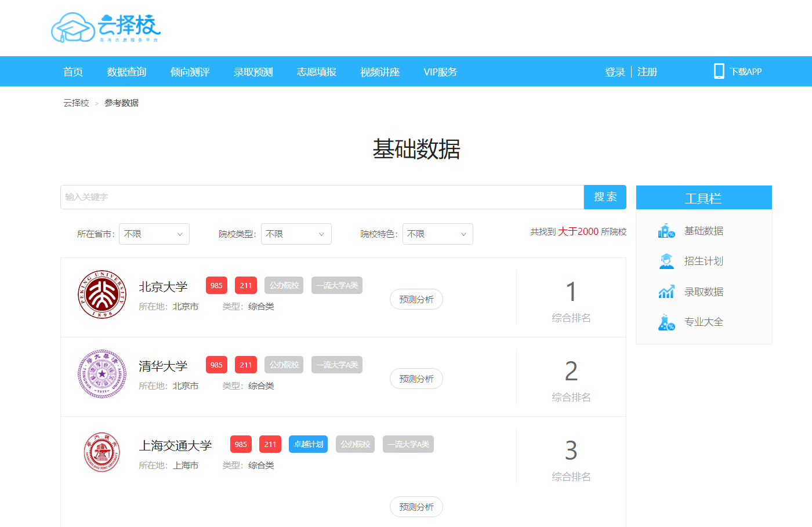Select 专业大全 text in the 工具栏
This screenshot has width=812, height=527.
[x=704, y=322]
